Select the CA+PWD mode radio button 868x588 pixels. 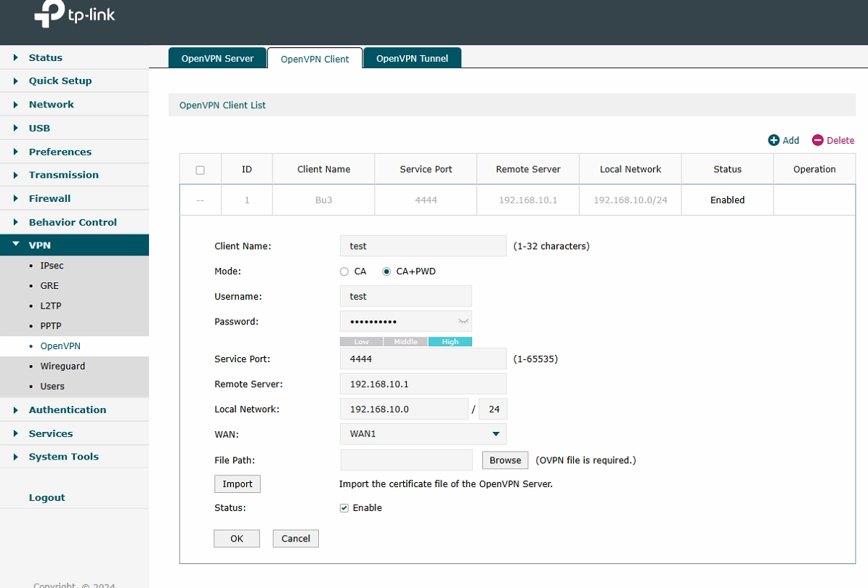[386, 271]
